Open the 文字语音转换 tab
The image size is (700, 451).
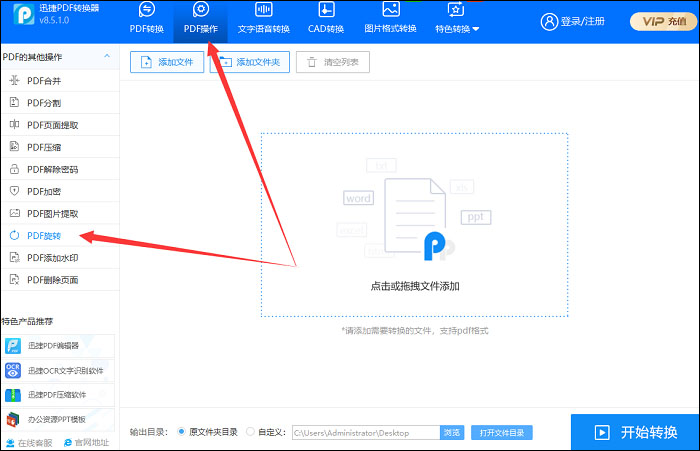tap(263, 19)
